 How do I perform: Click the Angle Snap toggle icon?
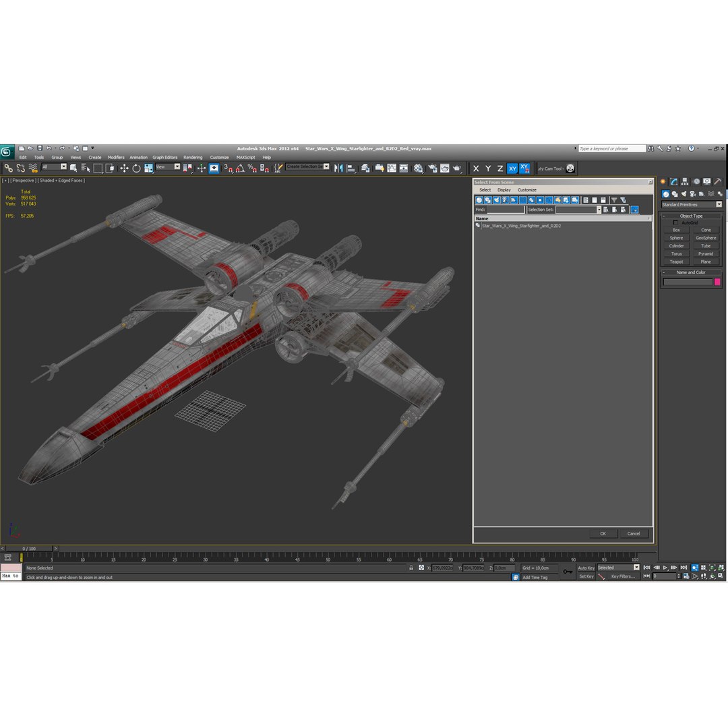point(240,168)
